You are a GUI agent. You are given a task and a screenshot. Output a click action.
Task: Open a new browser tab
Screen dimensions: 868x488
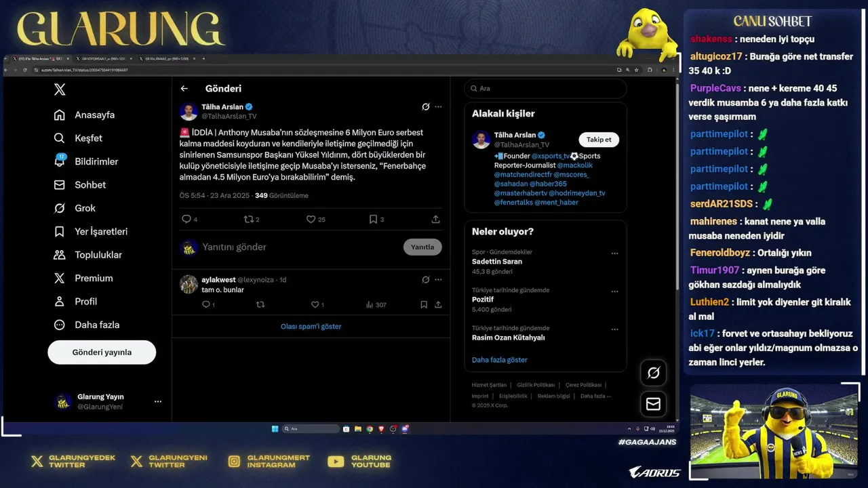pos(203,59)
